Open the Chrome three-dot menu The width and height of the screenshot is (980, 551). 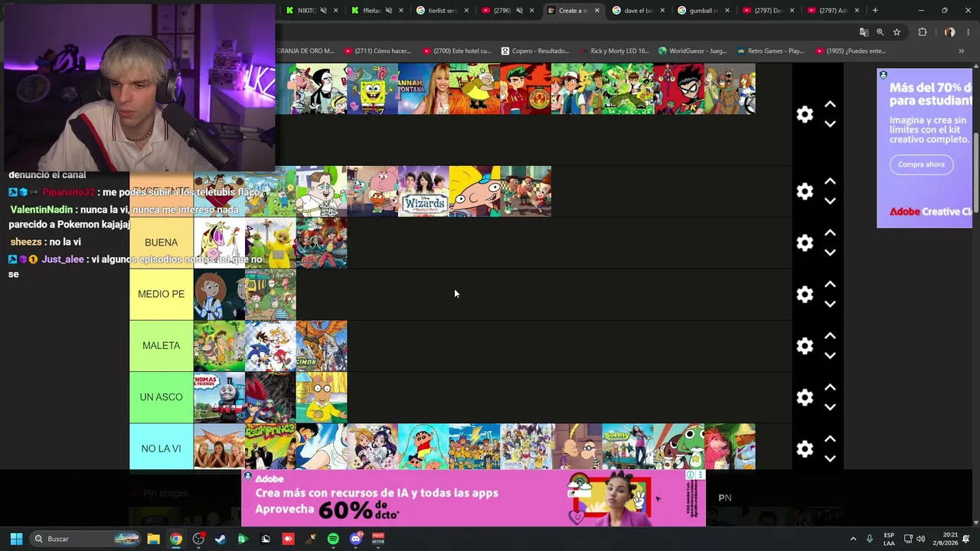(x=966, y=32)
